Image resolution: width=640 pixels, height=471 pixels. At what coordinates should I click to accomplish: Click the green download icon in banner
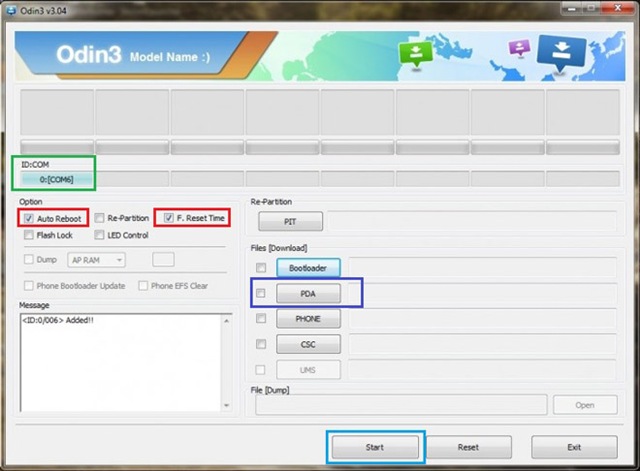click(416, 54)
